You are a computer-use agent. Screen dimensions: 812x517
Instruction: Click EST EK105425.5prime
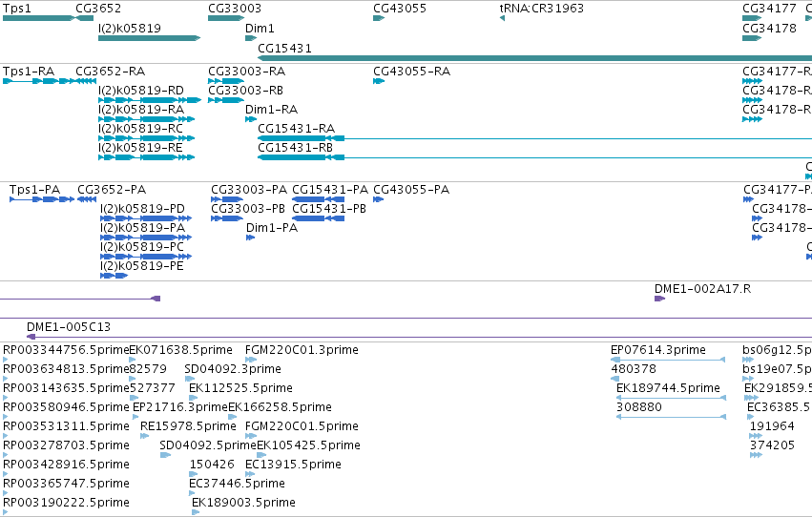tap(308, 445)
